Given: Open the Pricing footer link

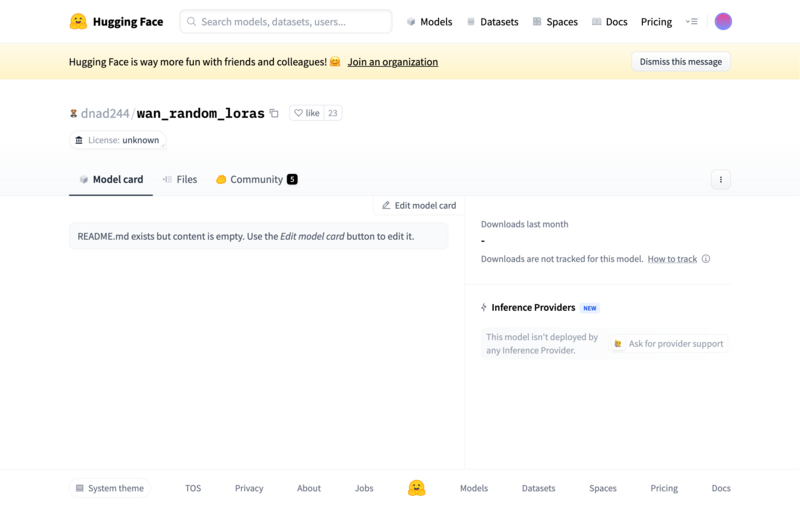Looking at the screenshot, I should click(664, 489).
